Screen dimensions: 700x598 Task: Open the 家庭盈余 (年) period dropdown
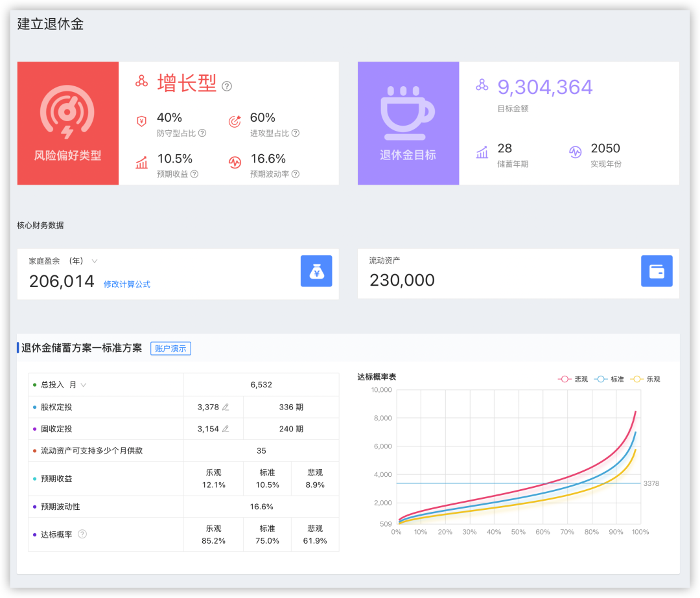click(95, 261)
